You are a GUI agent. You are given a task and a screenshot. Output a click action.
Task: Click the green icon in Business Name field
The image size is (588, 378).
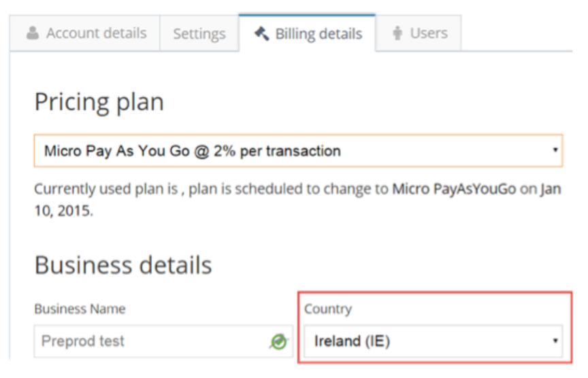[x=278, y=341]
